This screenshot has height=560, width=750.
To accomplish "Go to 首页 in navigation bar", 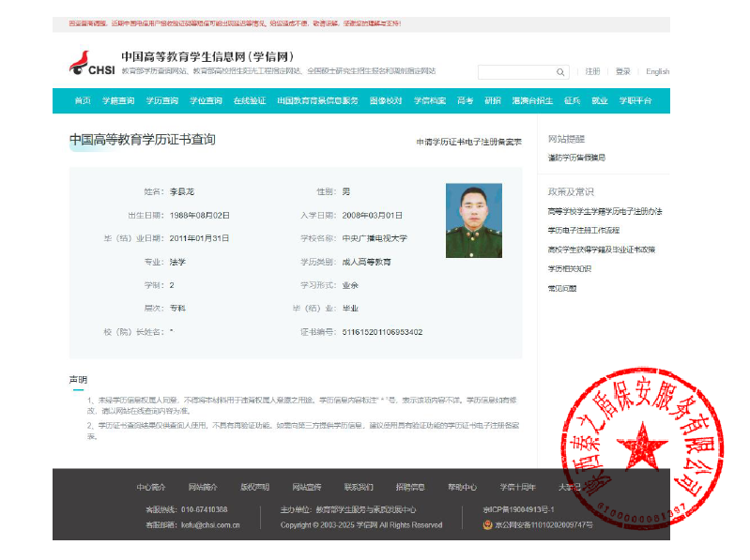I will [x=83, y=100].
